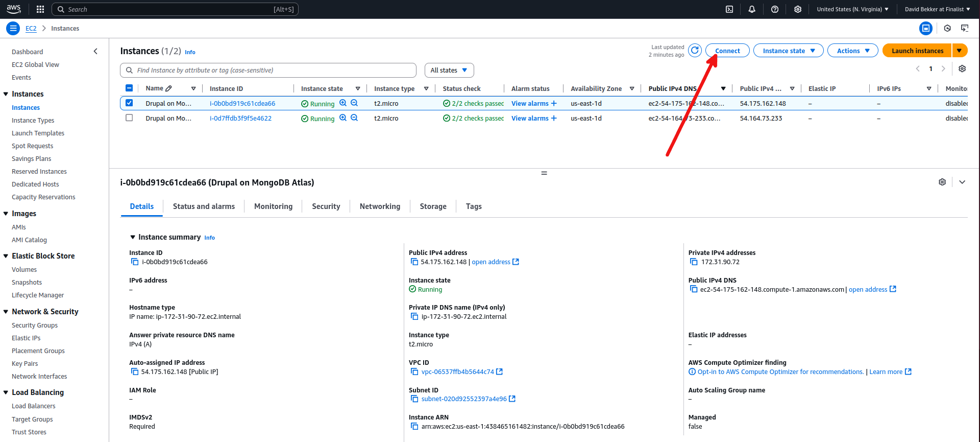Image resolution: width=980 pixels, height=442 pixels.
Task: Copy the Instance ID in summary
Action: pyautogui.click(x=135, y=262)
